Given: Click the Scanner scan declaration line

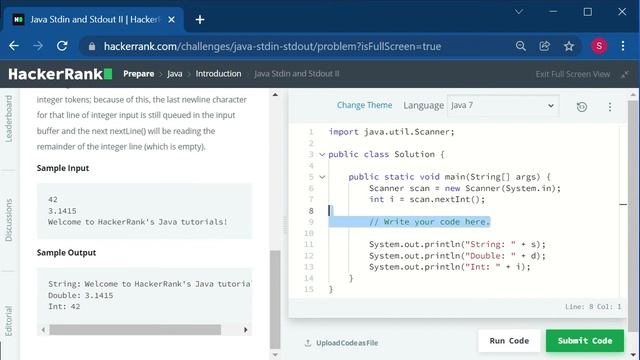Looking at the screenshot, I should click(x=465, y=188).
